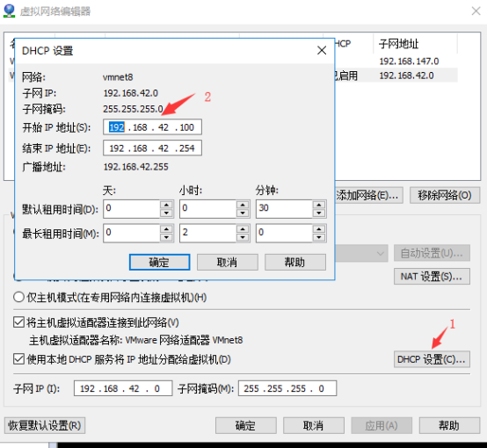This screenshot has width=487, height=448.
Task: Increase maximum lease minutes spinner
Action: tap(319, 229)
